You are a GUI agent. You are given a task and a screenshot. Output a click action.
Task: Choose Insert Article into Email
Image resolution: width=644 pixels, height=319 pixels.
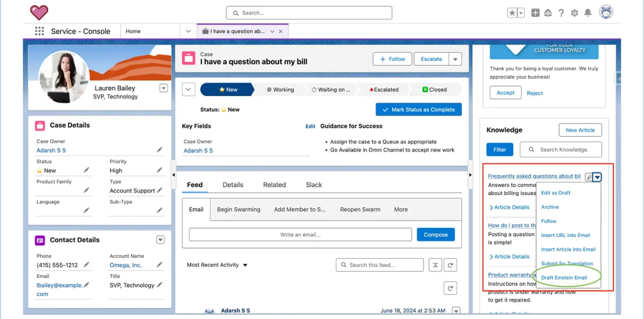(x=568, y=249)
